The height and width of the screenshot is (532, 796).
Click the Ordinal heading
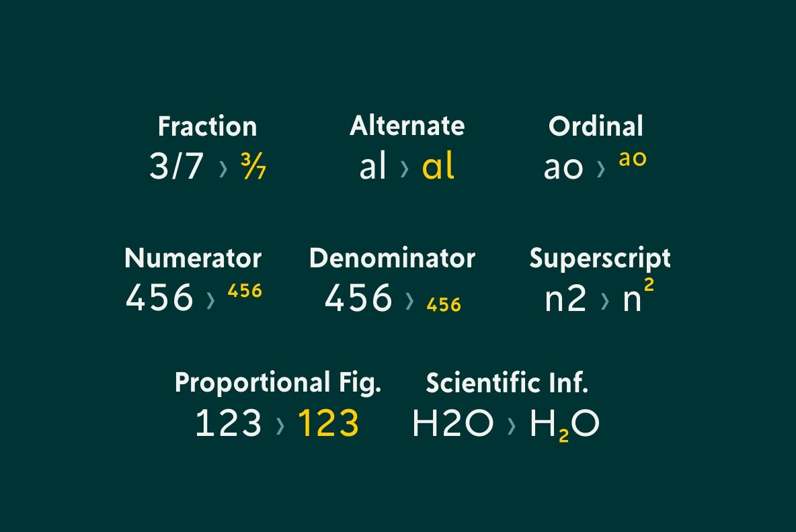[596, 126]
